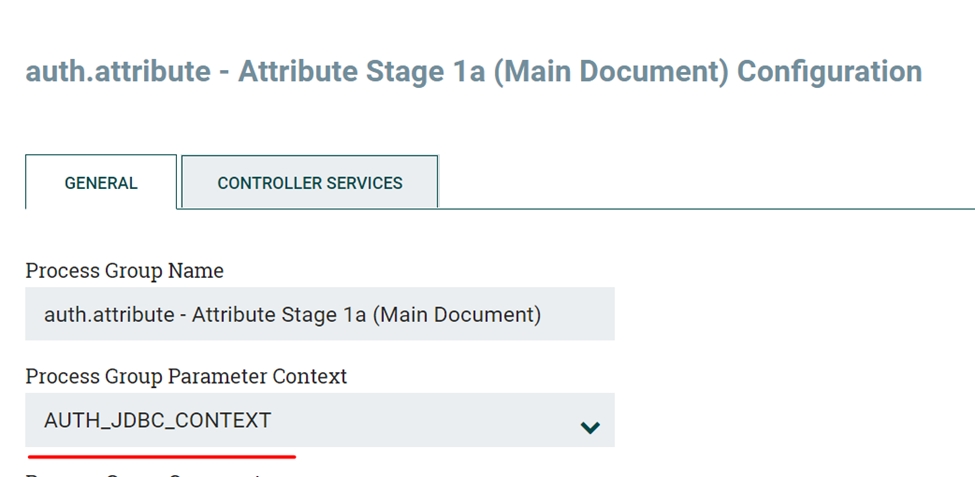Screen dimensions: 975x477
Task: Click the Process Group Parameter Context label
Action: (x=186, y=377)
